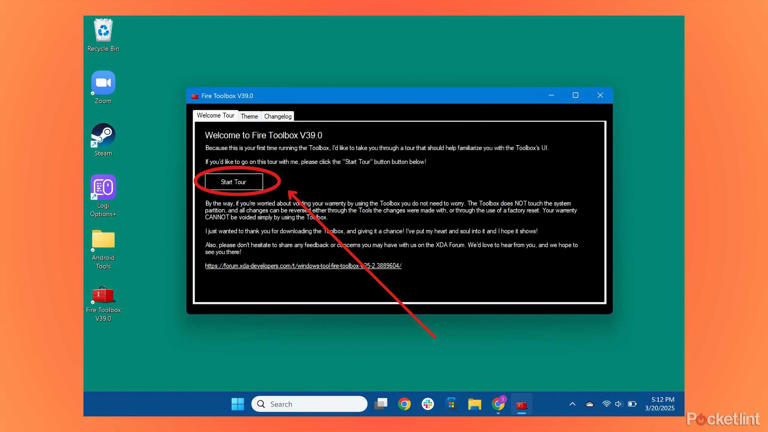Image resolution: width=768 pixels, height=432 pixels.
Task: Open the Changelog tab
Action: pyautogui.click(x=278, y=117)
